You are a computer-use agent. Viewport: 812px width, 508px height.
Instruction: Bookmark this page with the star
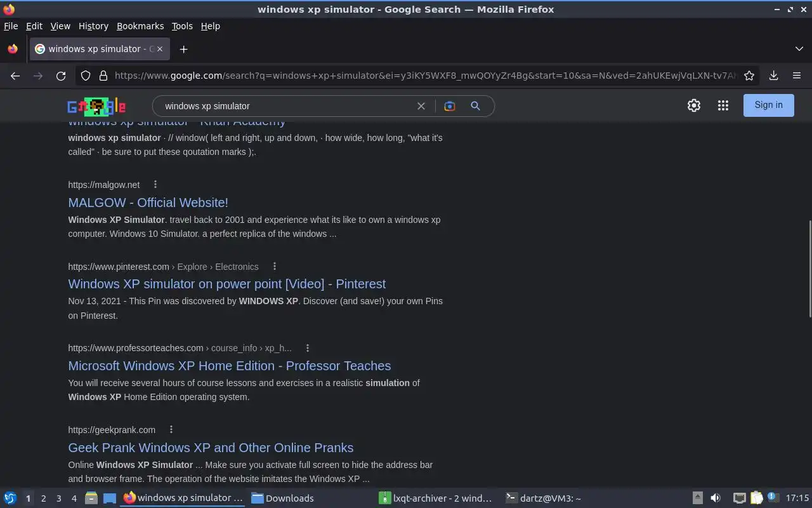[749, 76]
